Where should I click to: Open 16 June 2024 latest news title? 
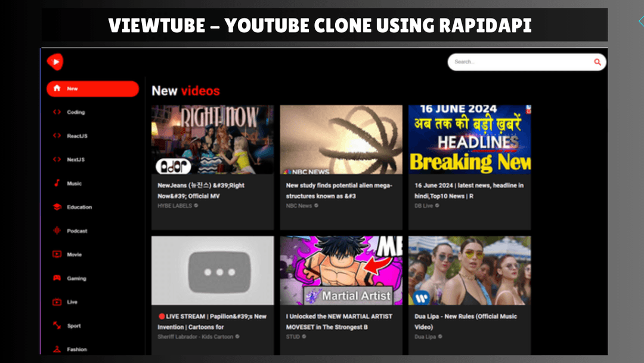click(x=469, y=190)
